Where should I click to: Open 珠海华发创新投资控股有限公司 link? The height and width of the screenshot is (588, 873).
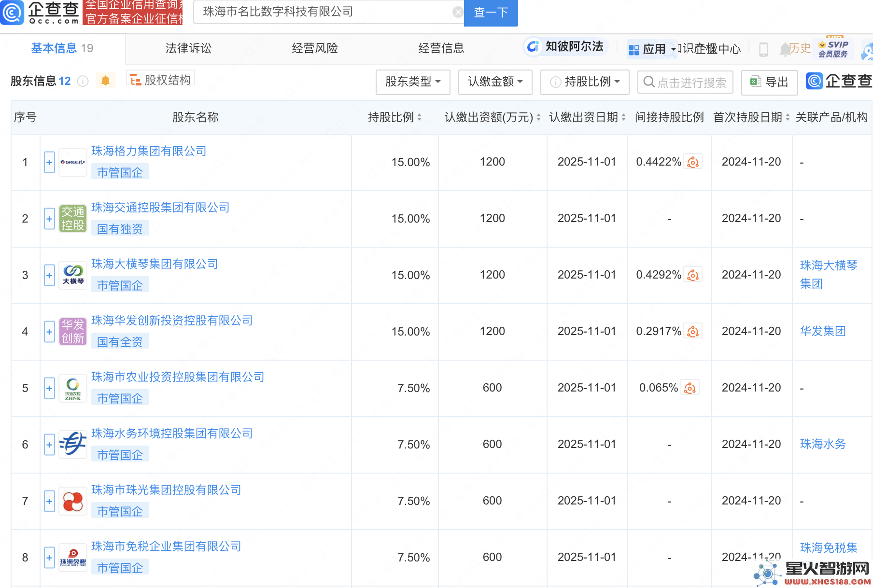[x=172, y=321]
